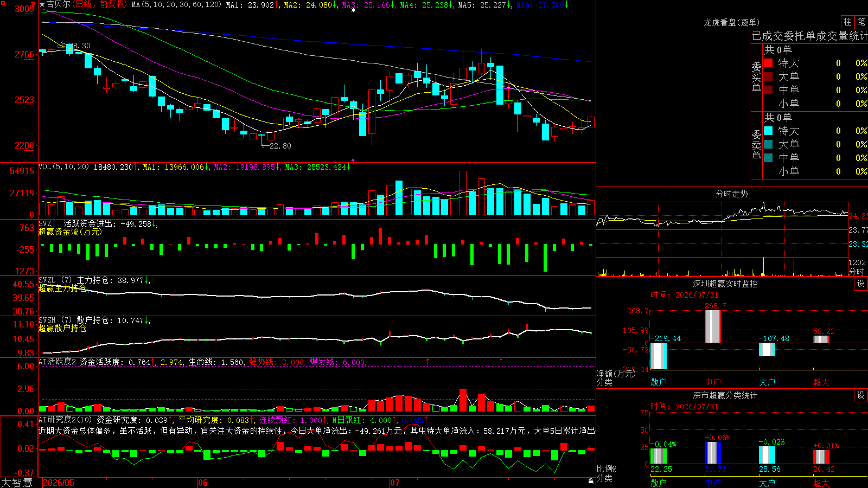
Task: Click the stock name 吉贝尔
Action: tap(58, 4)
